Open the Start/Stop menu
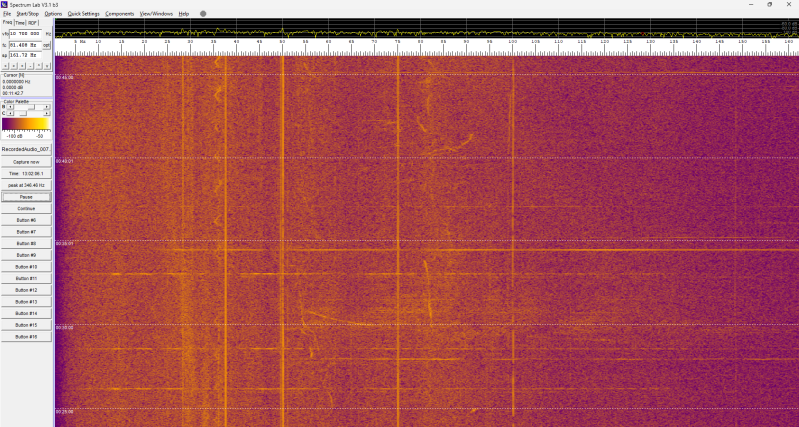Viewport: 799px width, 427px height. (28, 14)
